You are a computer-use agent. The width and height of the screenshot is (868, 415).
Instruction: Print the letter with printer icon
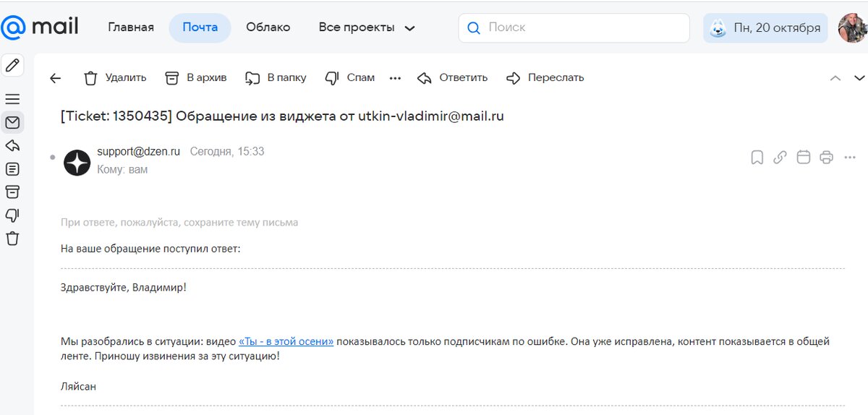point(826,158)
